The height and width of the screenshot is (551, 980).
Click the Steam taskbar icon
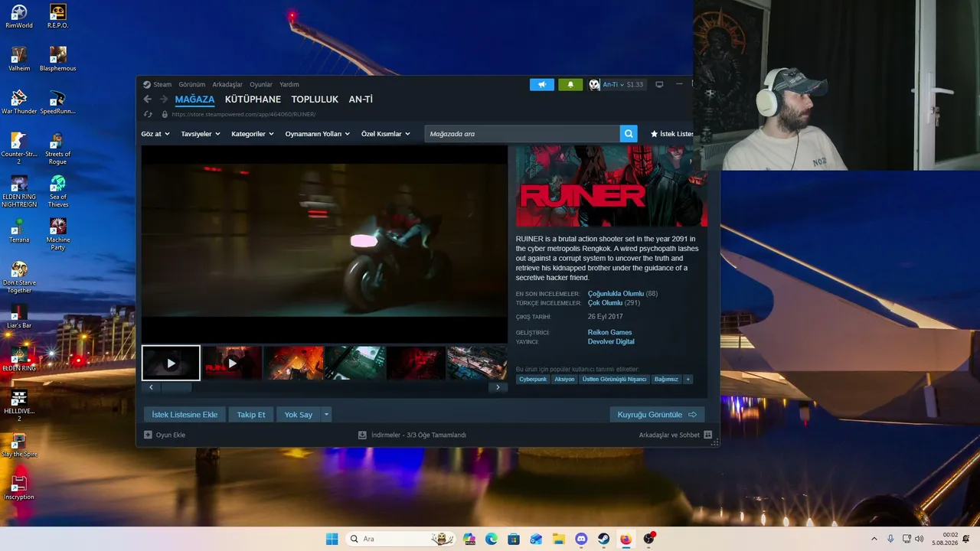tap(603, 539)
